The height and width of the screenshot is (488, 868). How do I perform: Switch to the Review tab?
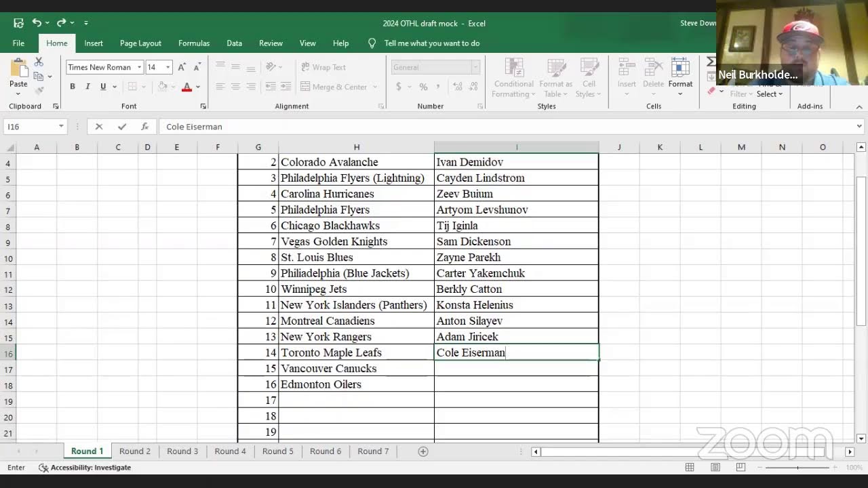coord(271,43)
